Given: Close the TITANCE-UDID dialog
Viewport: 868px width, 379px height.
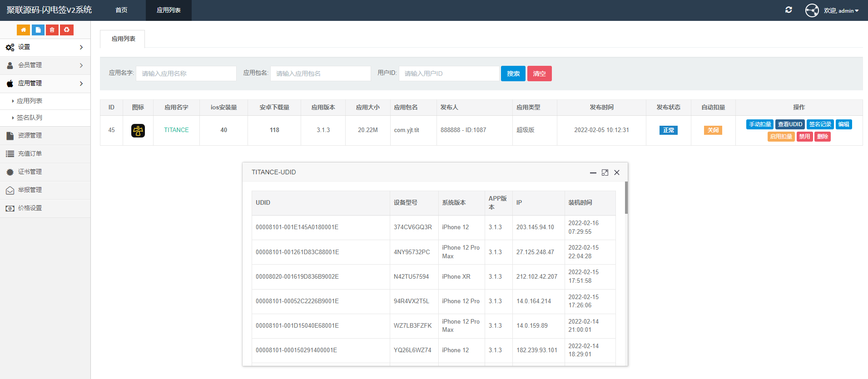Looking at the screenshot, I should coord(617,172).
